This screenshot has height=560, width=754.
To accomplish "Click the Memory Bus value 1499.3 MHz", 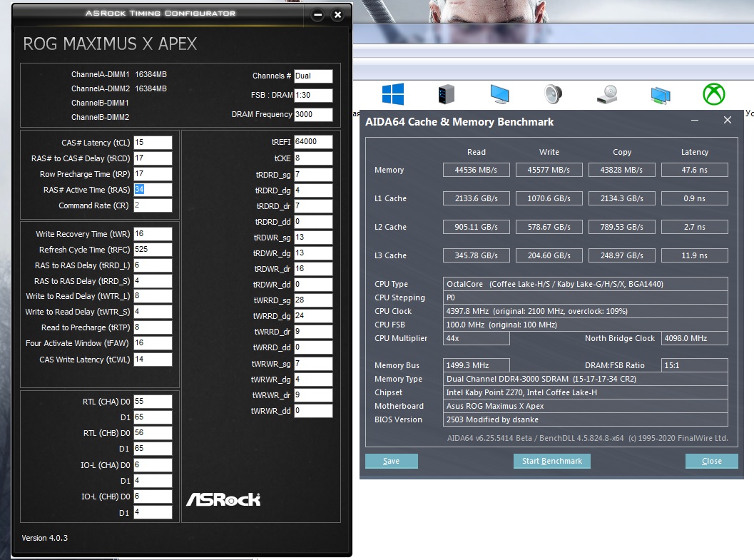I will coord(476,365).
